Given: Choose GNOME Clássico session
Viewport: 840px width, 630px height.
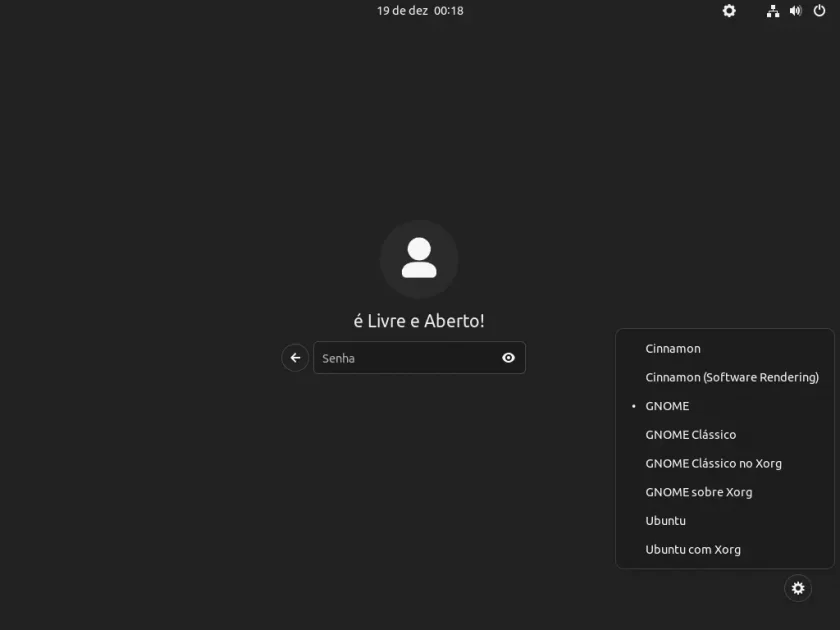Looking at the screenshot, I should [x=725, y=434].
